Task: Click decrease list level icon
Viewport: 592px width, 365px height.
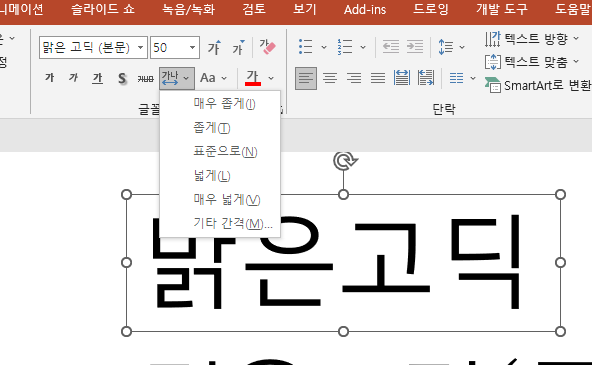Action: point(391,47)
